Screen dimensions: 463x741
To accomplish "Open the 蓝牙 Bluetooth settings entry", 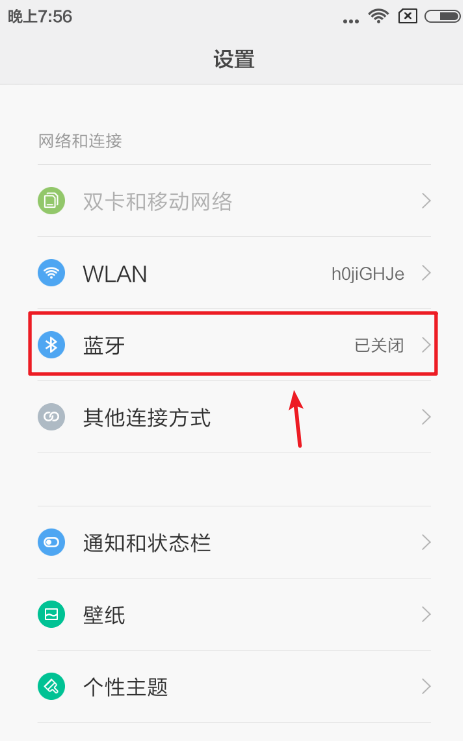I will click(234, 345).
